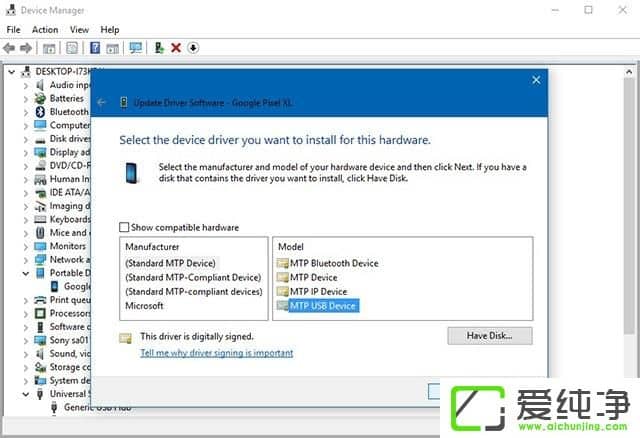The image size is (640, 438).
Task: Select the Mice and other pointing devices item
Action: [69, 233]
